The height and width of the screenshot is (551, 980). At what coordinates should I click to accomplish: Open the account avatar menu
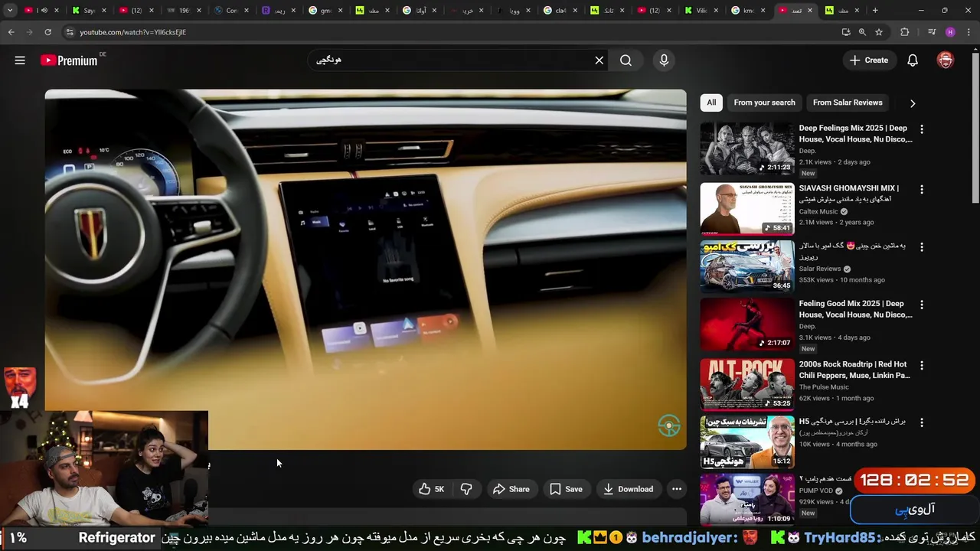click(946, 60)
